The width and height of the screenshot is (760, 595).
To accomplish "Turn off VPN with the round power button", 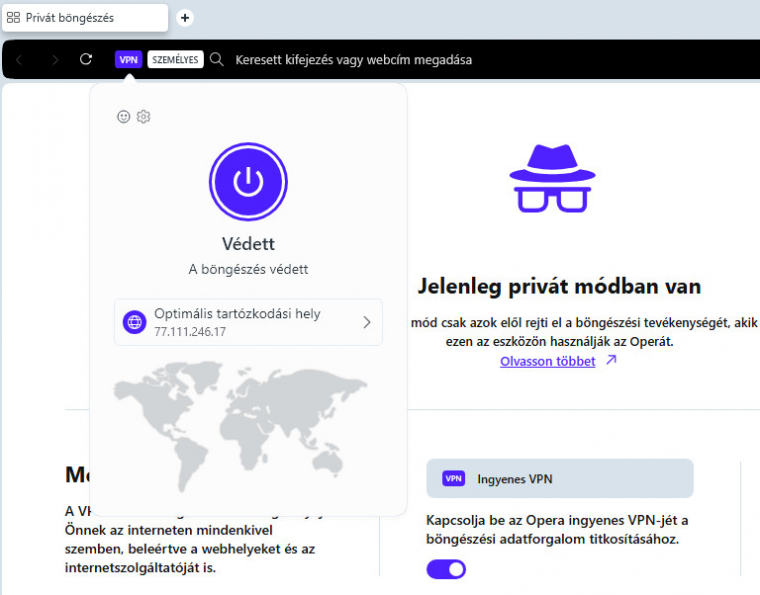I will [x=248, y=181].
